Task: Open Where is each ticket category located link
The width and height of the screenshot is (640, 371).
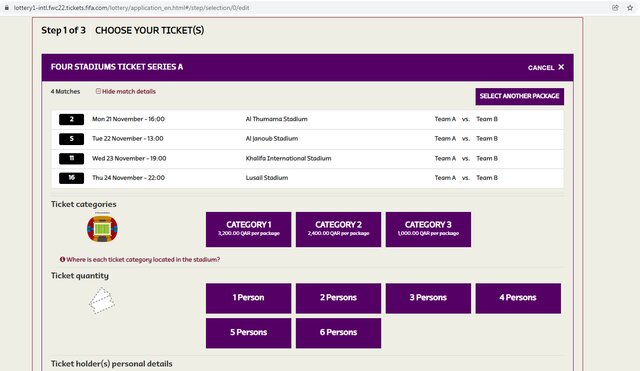Action: click(x=143, y=260)
